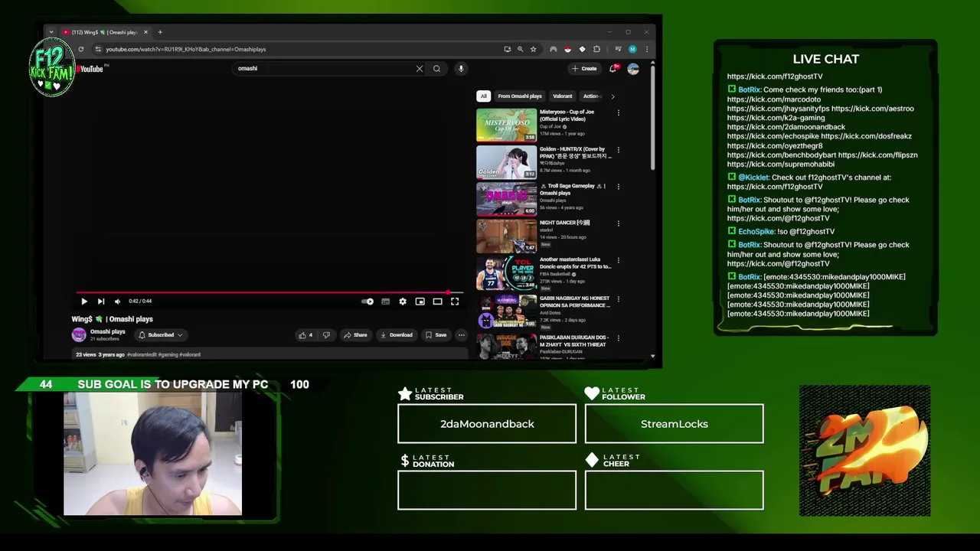Open more actions menu below video
Viewport: 980px width, 551px height.
(x=461, y=335)
